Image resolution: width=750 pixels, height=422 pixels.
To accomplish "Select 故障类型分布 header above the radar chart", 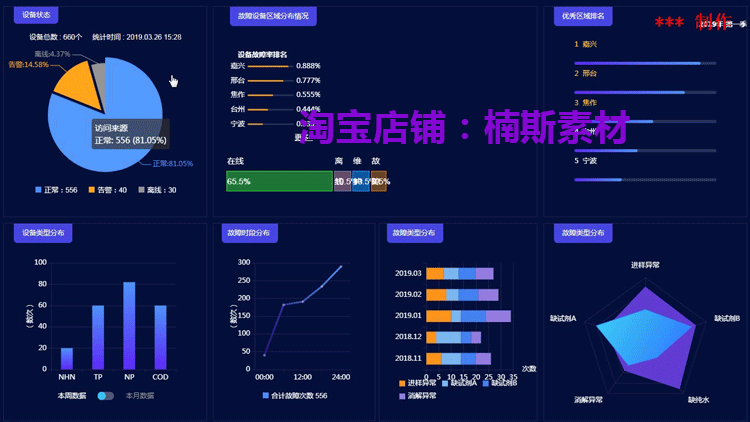I will pos(583,233).
